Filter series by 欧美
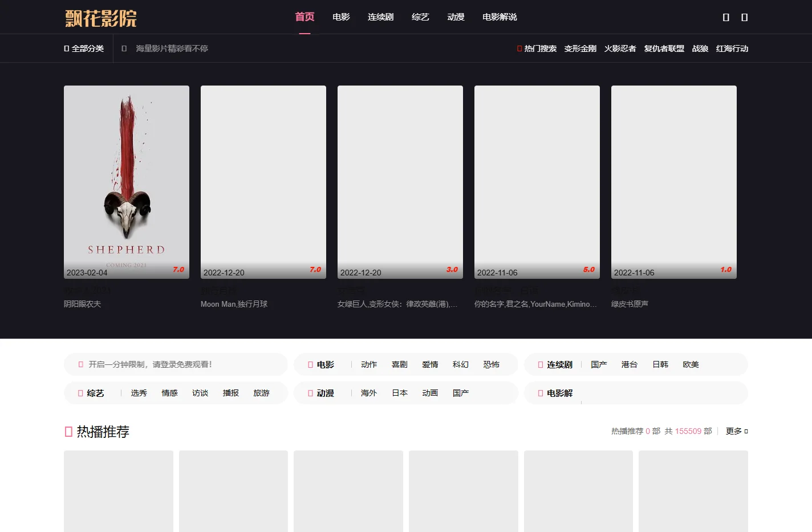Viewport: 812px width, 532px height. coord(691,364)
